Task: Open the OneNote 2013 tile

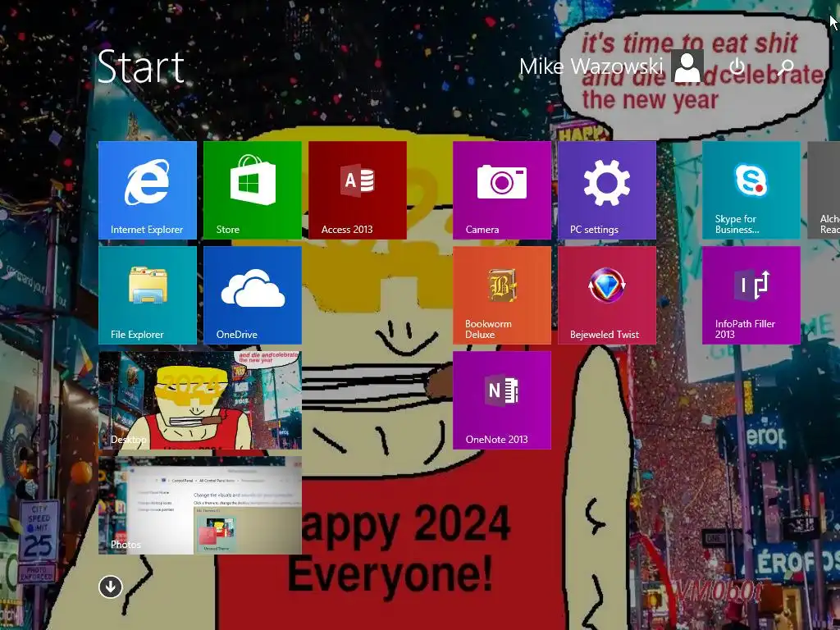Action: (502, 400)
